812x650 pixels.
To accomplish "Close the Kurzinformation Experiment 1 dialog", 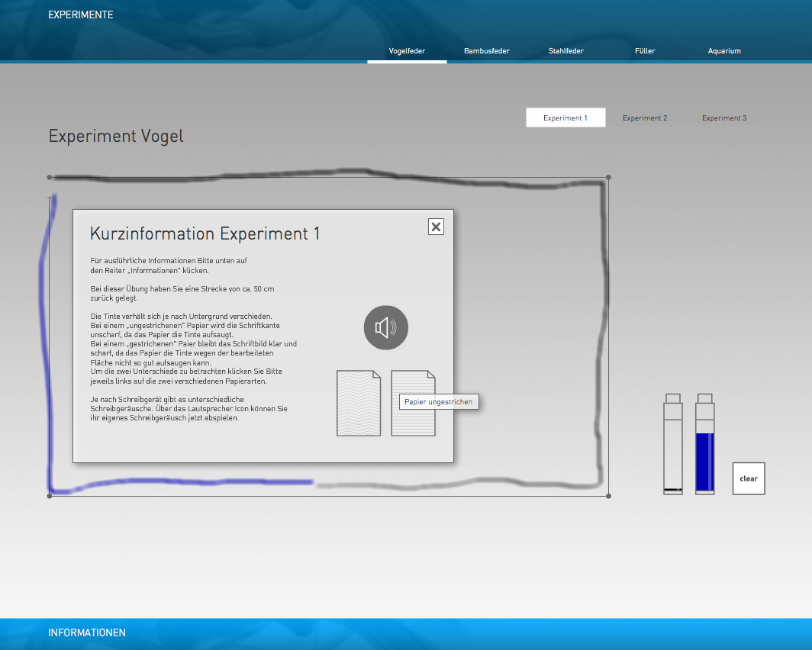I will click(x=436, y=227).
